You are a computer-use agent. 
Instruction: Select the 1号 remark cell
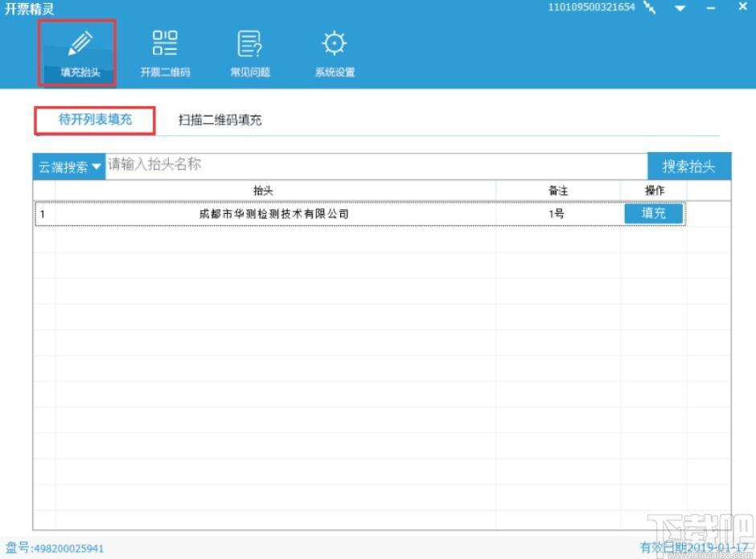click(x=557, y=214)
